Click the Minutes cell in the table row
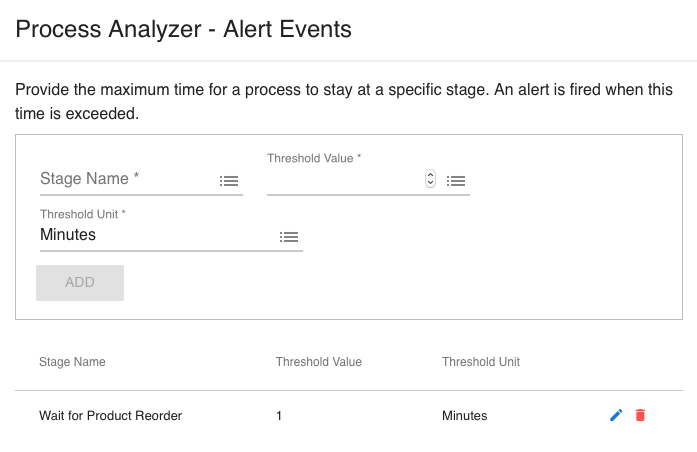Viewport: 697px width, 452px height. coord(464,416)
